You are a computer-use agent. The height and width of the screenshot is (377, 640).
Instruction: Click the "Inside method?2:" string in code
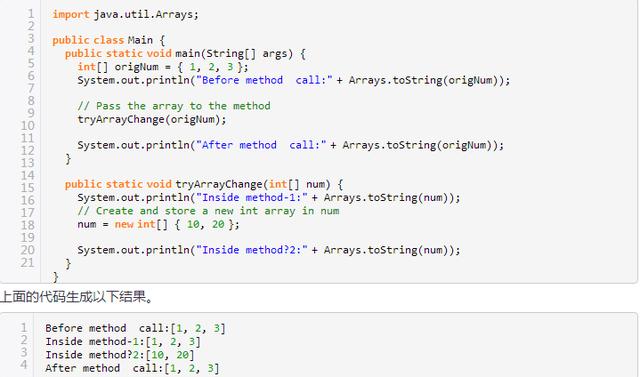(252, 250)
